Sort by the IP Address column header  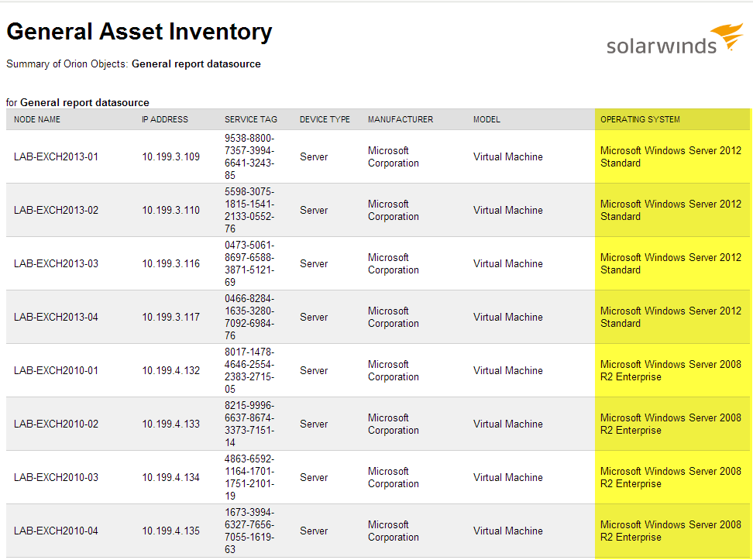165,119
